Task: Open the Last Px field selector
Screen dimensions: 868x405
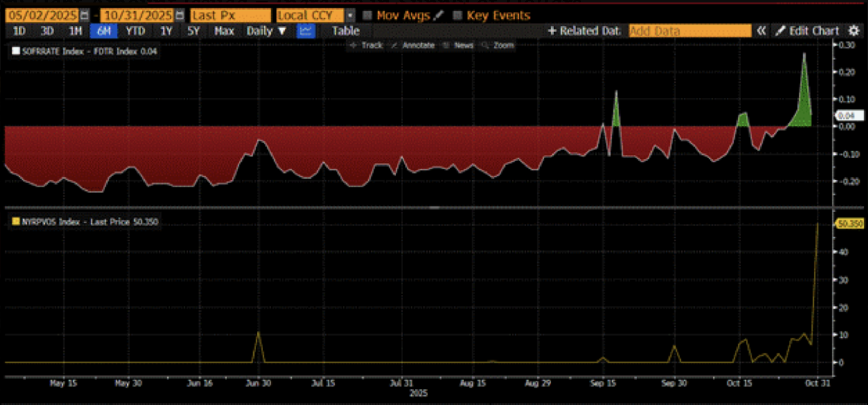Action: click(x=231, y=16)
